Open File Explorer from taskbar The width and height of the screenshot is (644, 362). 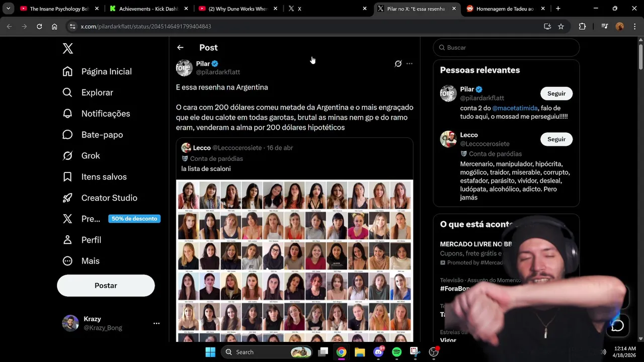point(360,352)
